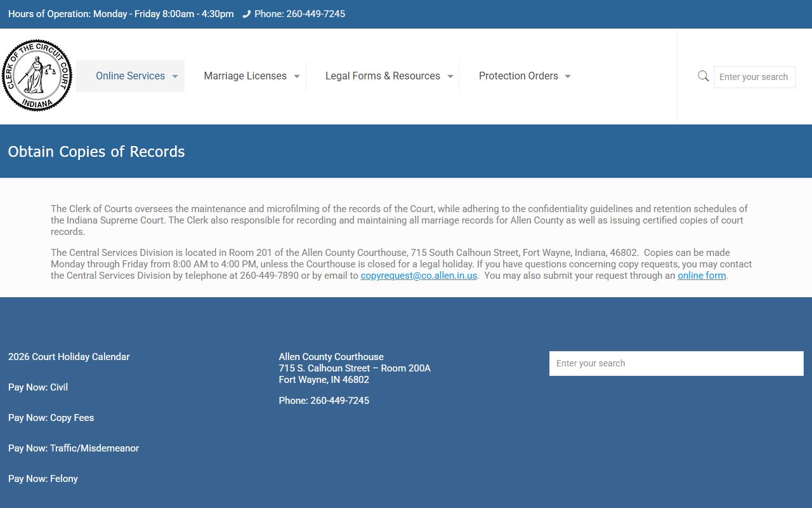This screenshot has width=812, height=508.
Task: Open the Marriage Licenses menu
Action: [x=245, y=76]
